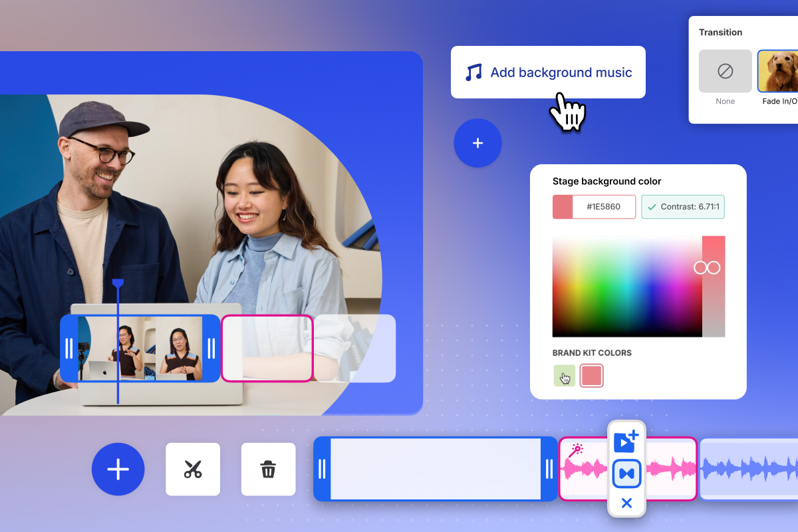
Task: Click the music note icon
Action: [x=473, y=72]
